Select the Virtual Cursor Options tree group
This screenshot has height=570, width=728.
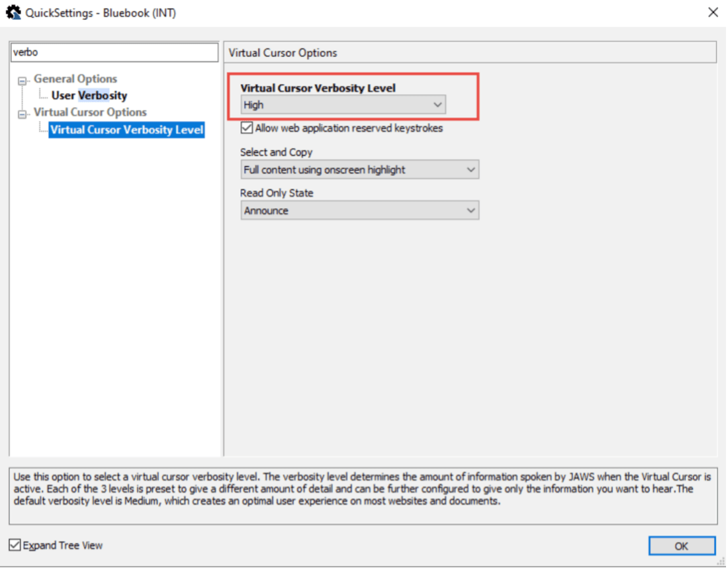(x=90, y=112)
